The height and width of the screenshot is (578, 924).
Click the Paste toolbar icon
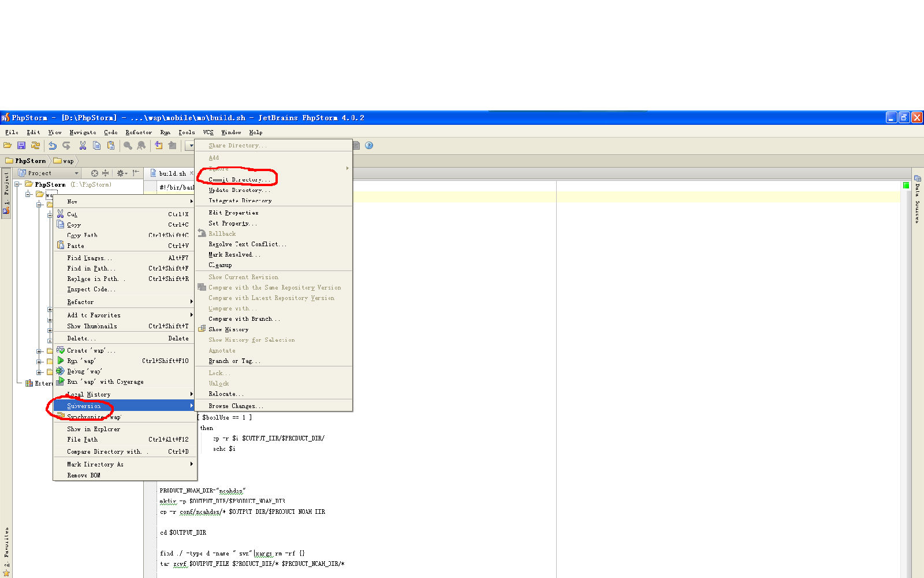pos(110,146)
